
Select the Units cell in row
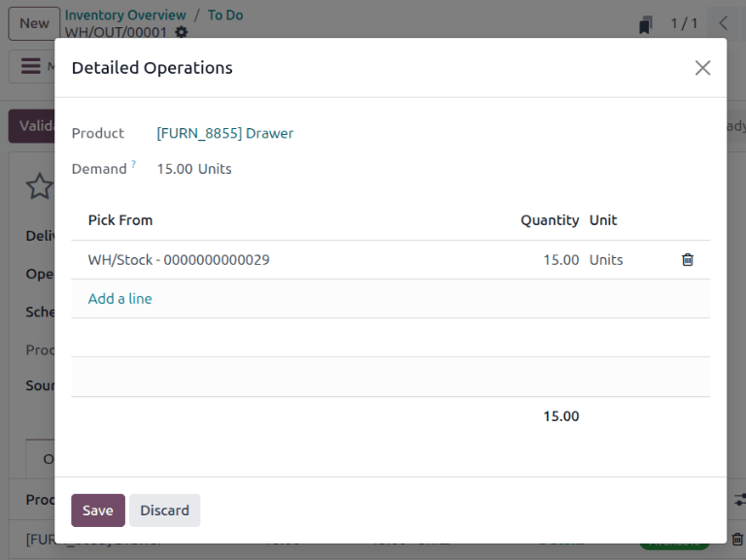606,260
